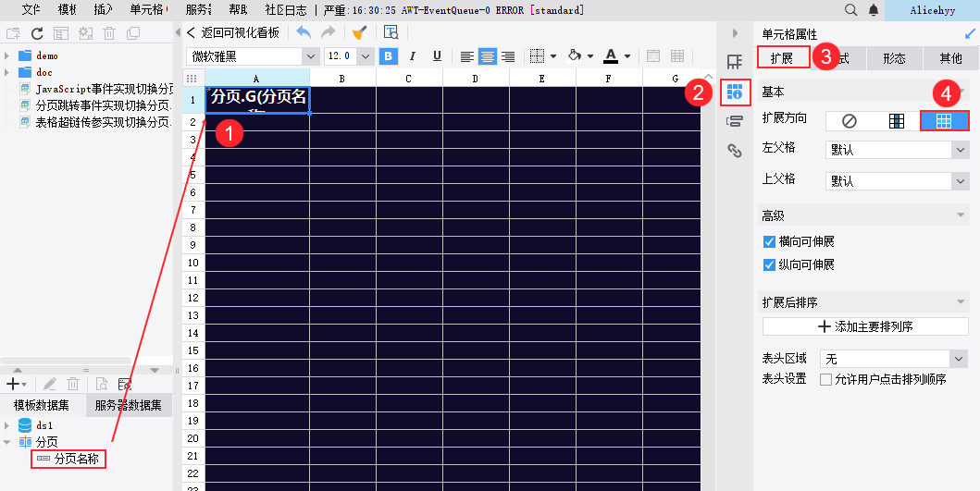Click the undo arrow in toolbar
The height and width of the screenshot is (491, 980).
[x=304, y=32]
